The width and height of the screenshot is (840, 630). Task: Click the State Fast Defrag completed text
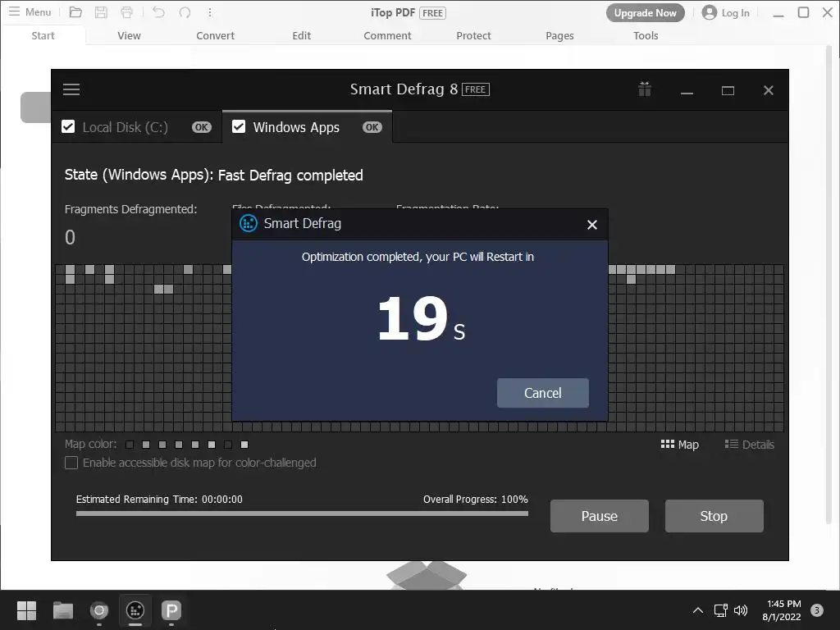click(x=214, y=176)
